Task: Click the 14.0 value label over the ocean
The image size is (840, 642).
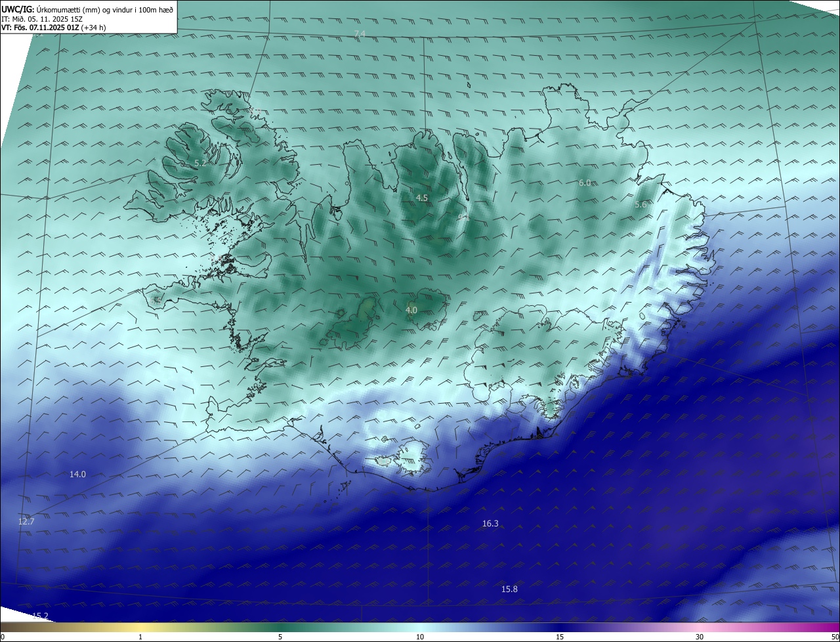Action: 77,474
